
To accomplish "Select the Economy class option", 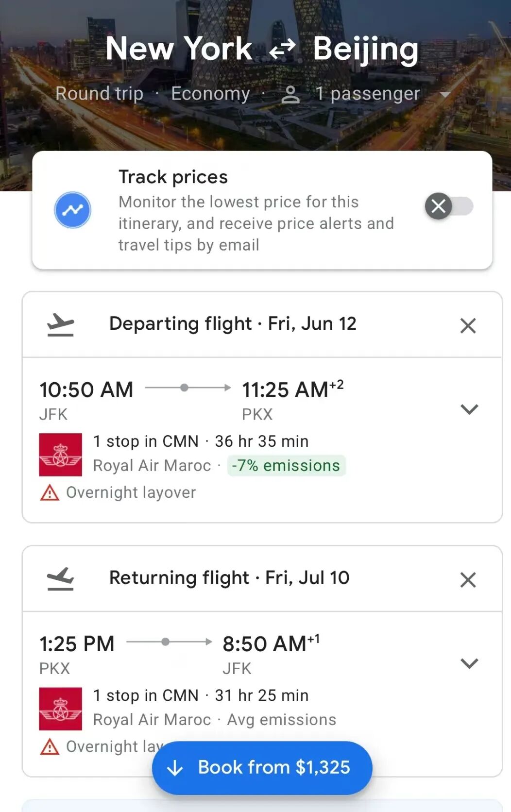I will tap(210, 93).
